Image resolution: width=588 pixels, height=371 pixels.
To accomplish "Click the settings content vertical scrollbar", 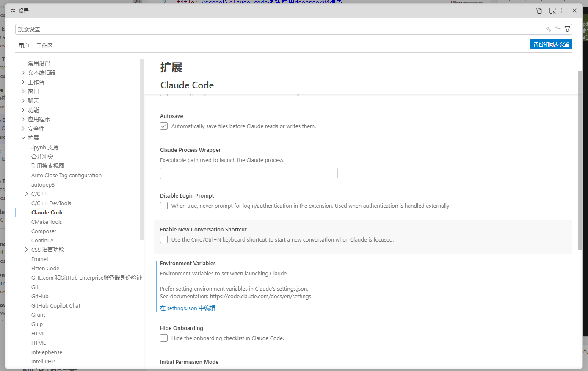I will click(580, 160).
